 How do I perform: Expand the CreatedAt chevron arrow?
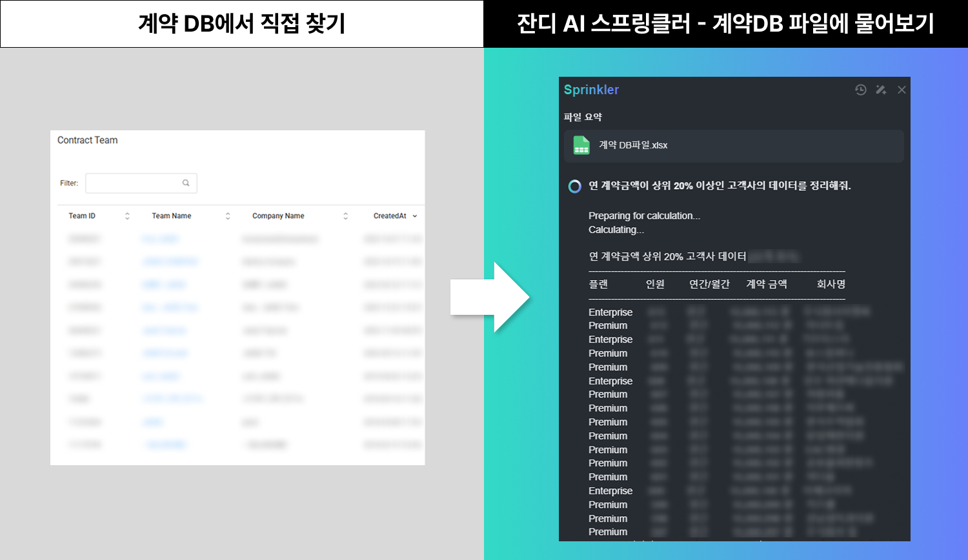415,216
